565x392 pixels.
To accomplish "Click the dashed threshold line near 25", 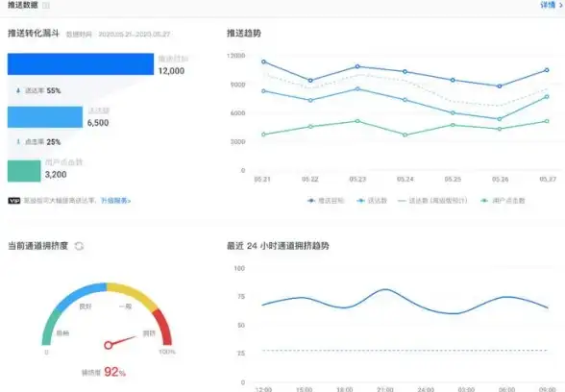I will pos(405,350).
